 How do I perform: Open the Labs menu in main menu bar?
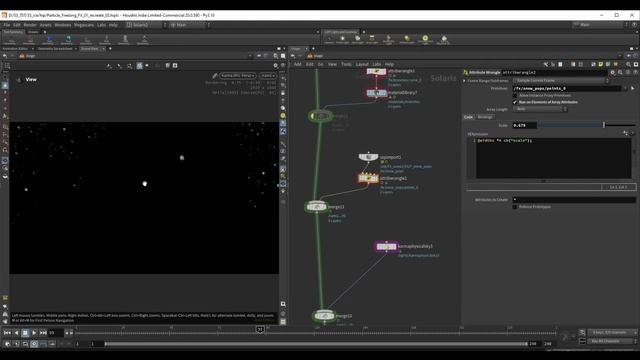click(101, 25)
